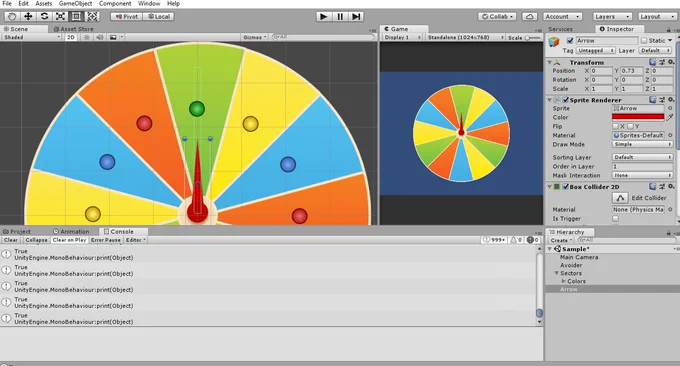Screen dimensions: 680x366
Task: Open scene effects image dropdown
Action: click(x=116, y=37)
